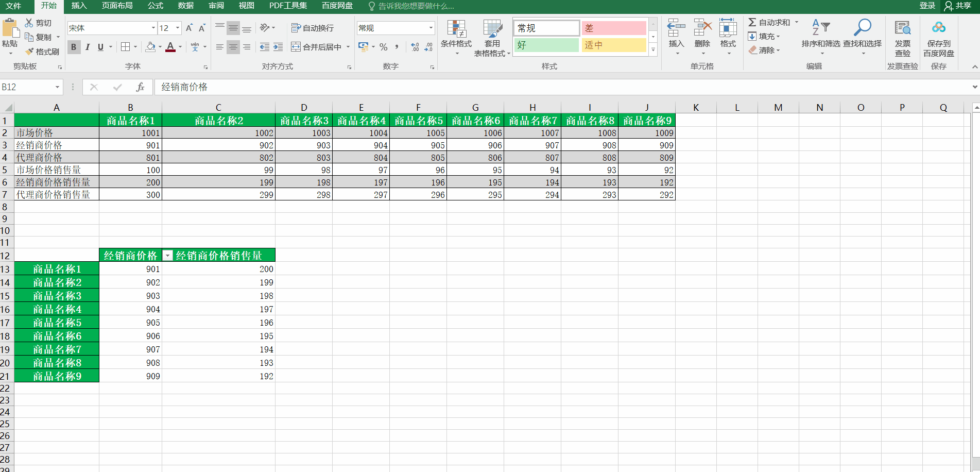The height and width of the screenshot is (472, 980).
Task: Click the Wrap Text (自动换行) button
Action: 312,28
